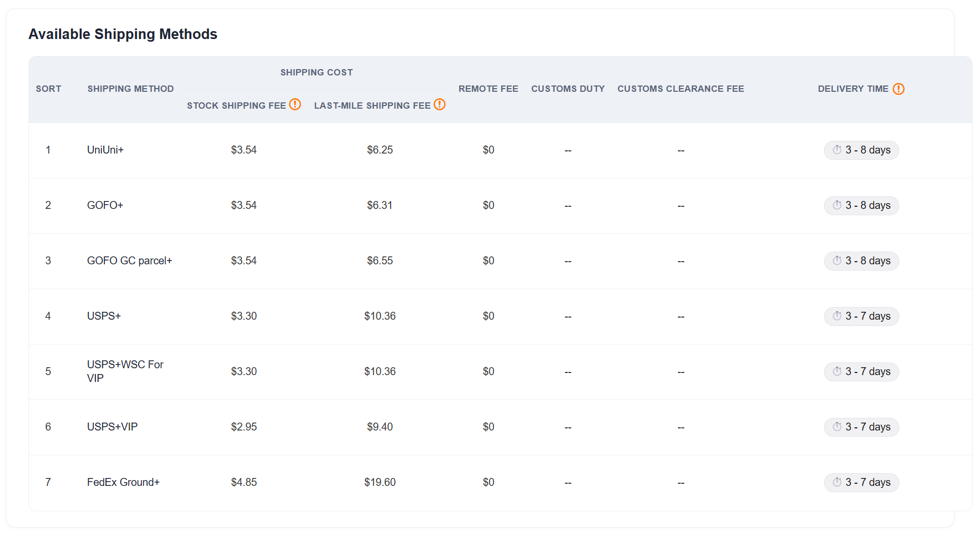Click the $6.31 last-mile fee for GOFO+
This screenshot has height=536, width=980.
coord(380,205)
